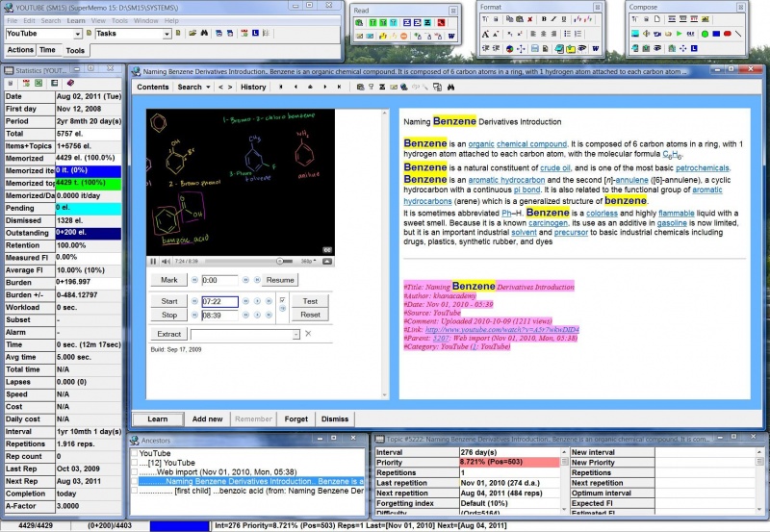This screenshot has width=770, height=532.
Task: Jump to first element with navigation arrow
Action: [x=281, y=87]
